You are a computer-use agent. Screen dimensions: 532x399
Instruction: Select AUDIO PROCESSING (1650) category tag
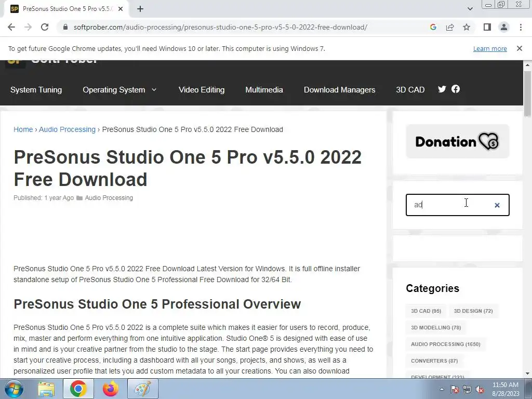tap(445, 344)
